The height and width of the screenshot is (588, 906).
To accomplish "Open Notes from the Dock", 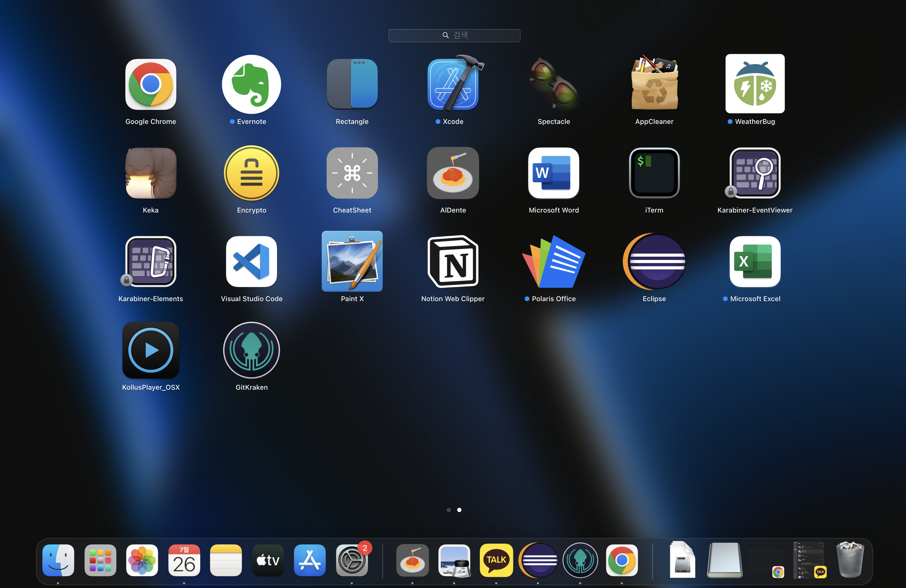I will [x=226, y=561].
